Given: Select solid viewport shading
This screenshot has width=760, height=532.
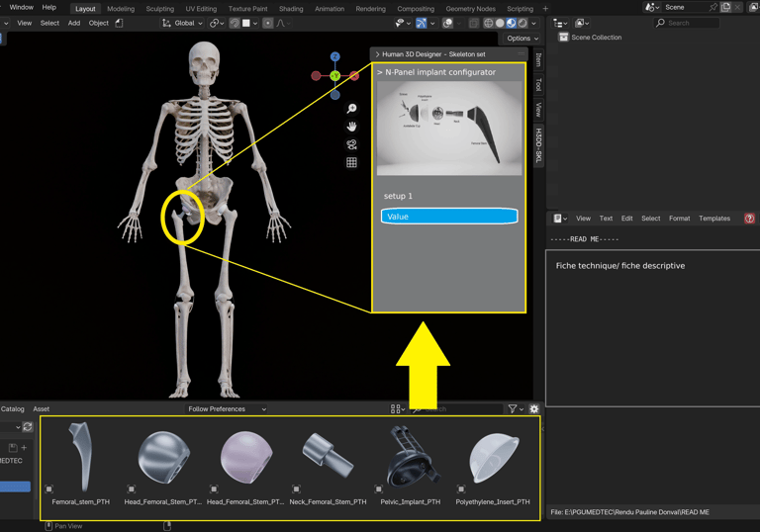Looking at the screenshot, I should [x=500, y=23].
